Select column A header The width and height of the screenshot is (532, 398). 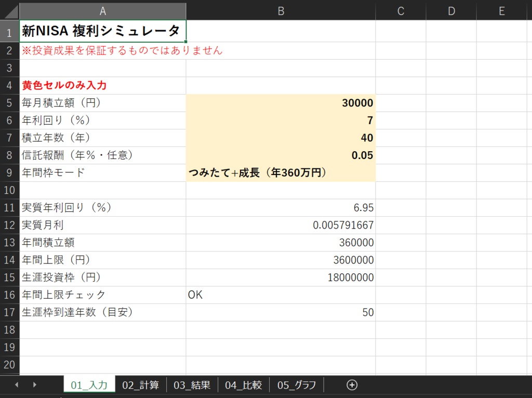(x=102, y=10)
